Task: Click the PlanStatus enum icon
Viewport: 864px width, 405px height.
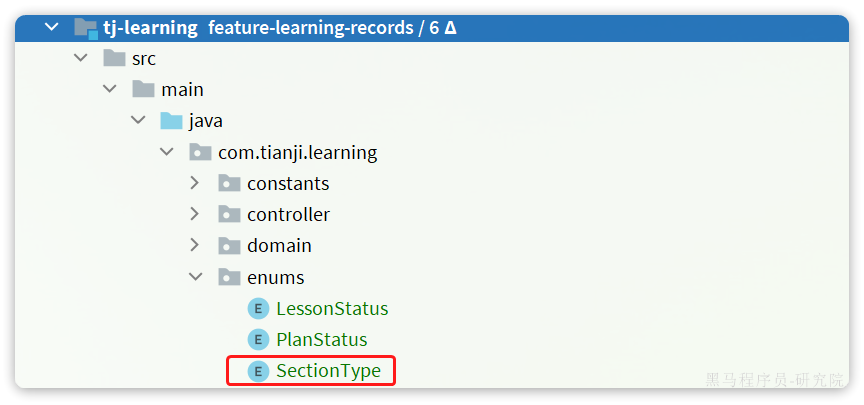Action: tap(258, 339)
